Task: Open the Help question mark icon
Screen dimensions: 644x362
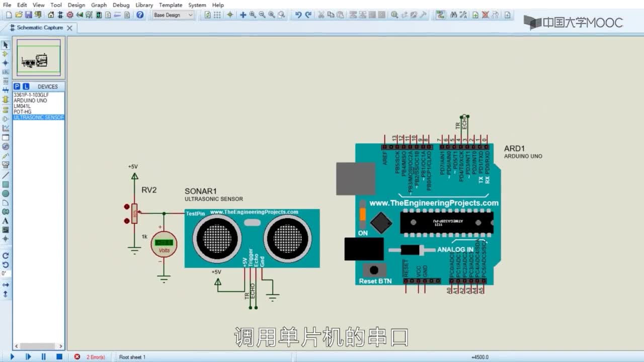Action: point(140,15)
